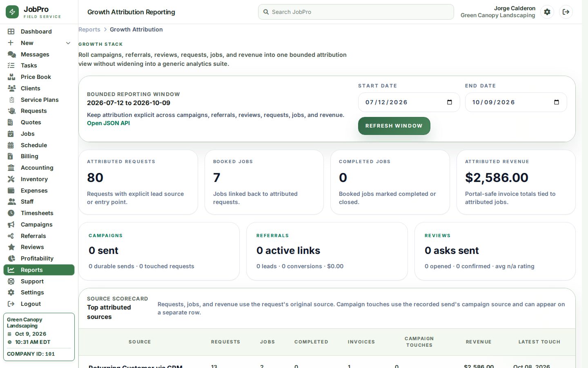Click the sign-out arrow icon in header

566,12
